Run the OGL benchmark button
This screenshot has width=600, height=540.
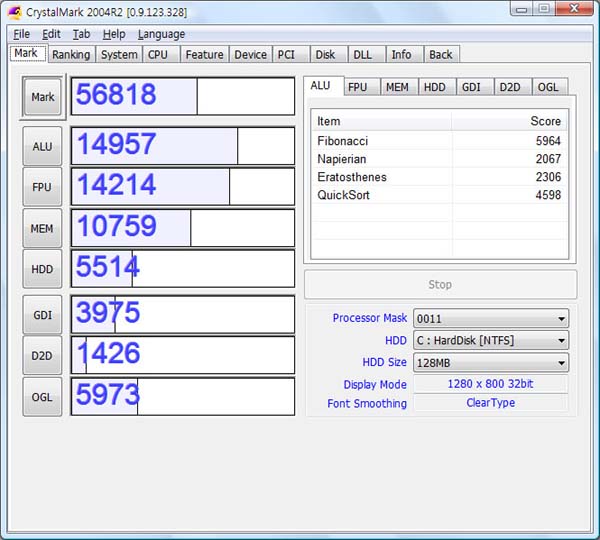(x=42, y=397)
